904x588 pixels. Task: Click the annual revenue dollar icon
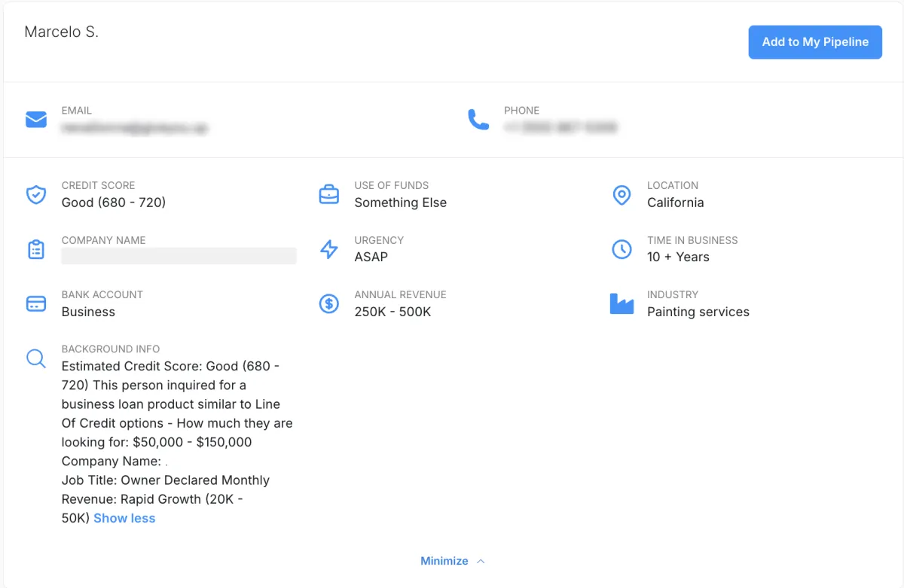coord(329,303)
